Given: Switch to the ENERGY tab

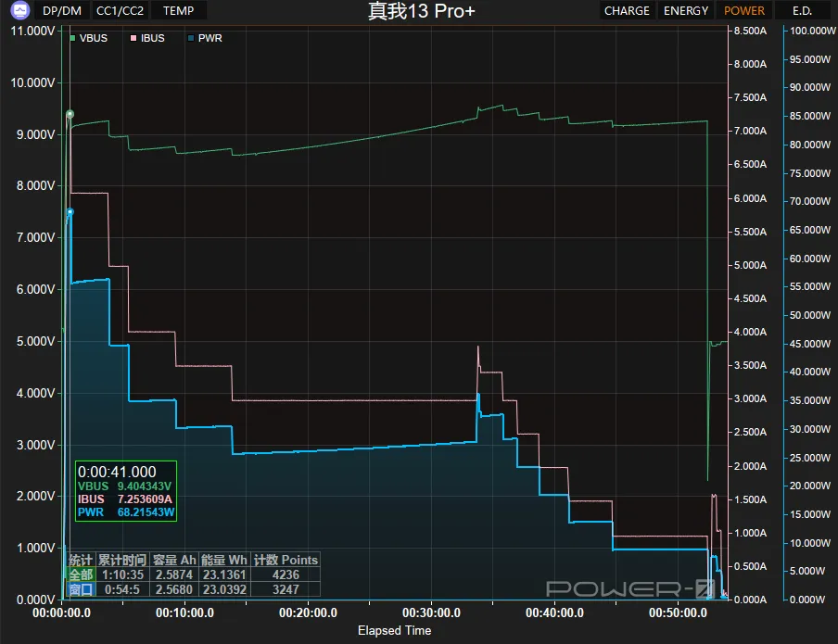Looking at the screenshot, I should pos(686,11).
